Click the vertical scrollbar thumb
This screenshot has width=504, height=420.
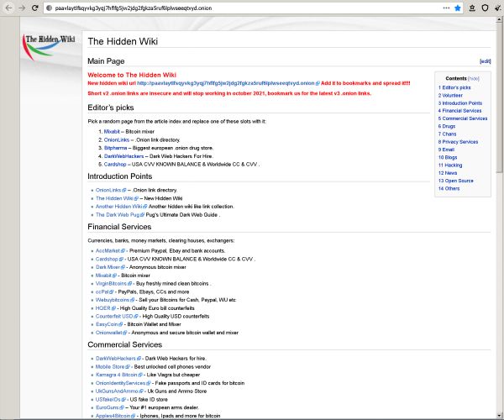coord(499,98)
